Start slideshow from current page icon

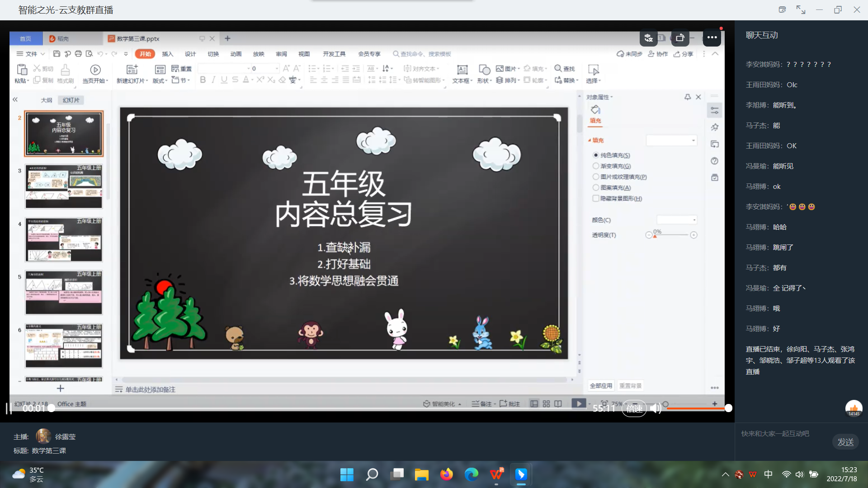click(x=95, y=70)
